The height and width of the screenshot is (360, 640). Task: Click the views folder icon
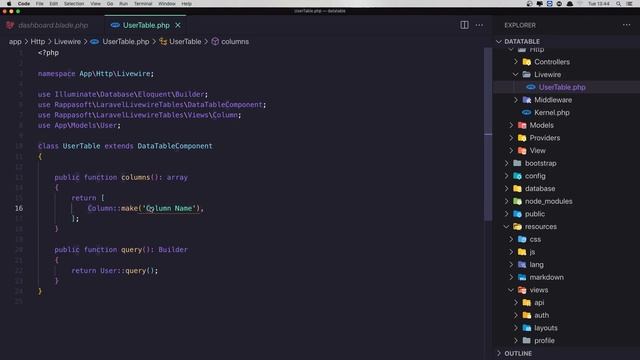tap(522, 289)
